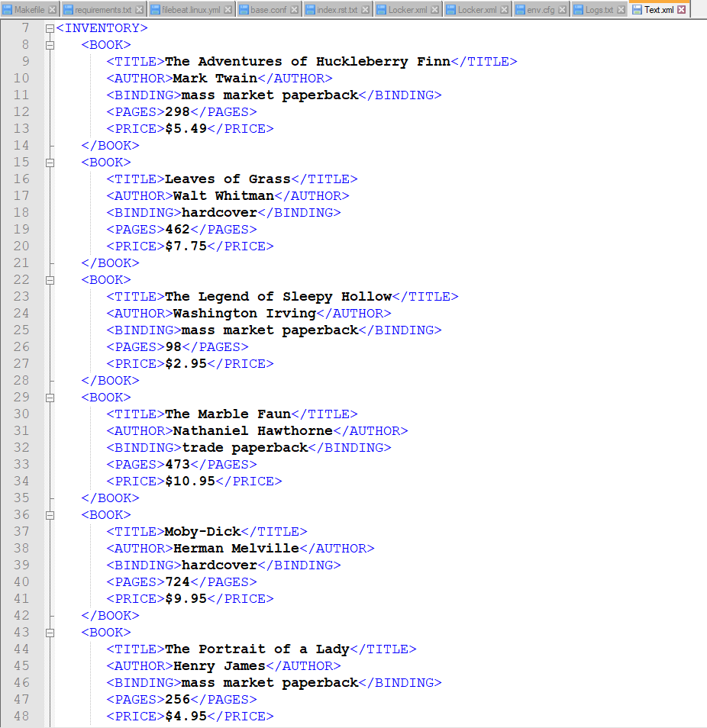Click the price value '$5.49'
Viewport: 707px width, 728px height.
pyautogui.click(x=186, y=129)
